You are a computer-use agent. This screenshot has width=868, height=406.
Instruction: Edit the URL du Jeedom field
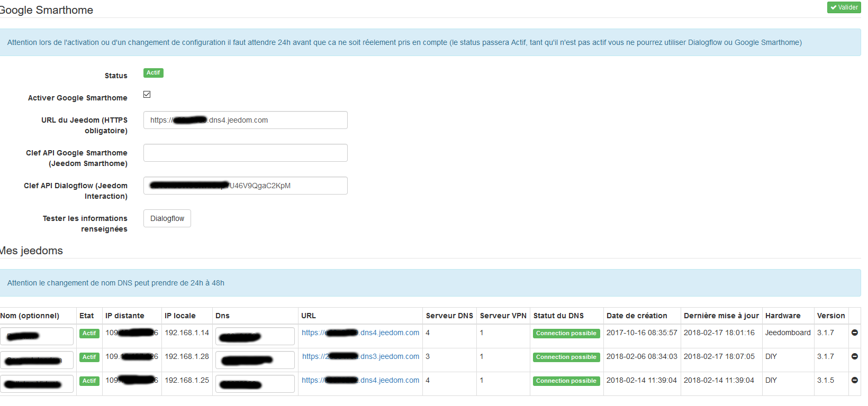[246, 120]
